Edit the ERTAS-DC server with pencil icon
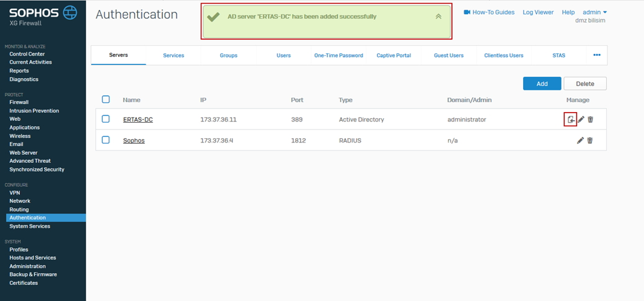 pos(581,120)
